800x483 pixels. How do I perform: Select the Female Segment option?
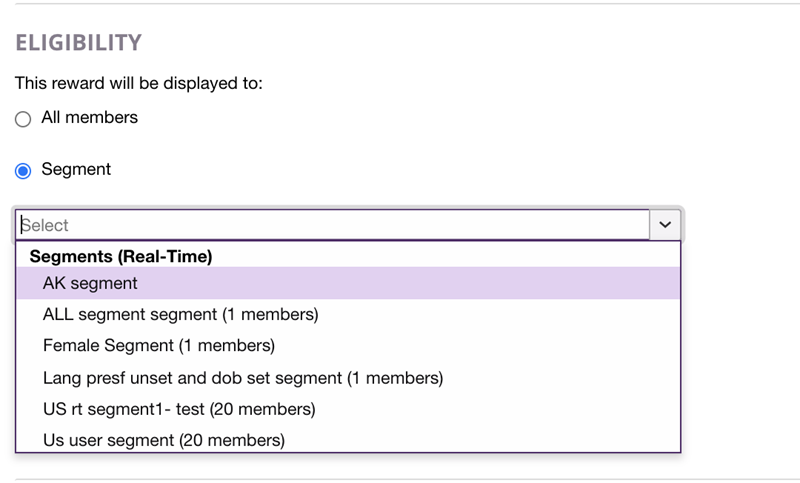coord(158,346)
